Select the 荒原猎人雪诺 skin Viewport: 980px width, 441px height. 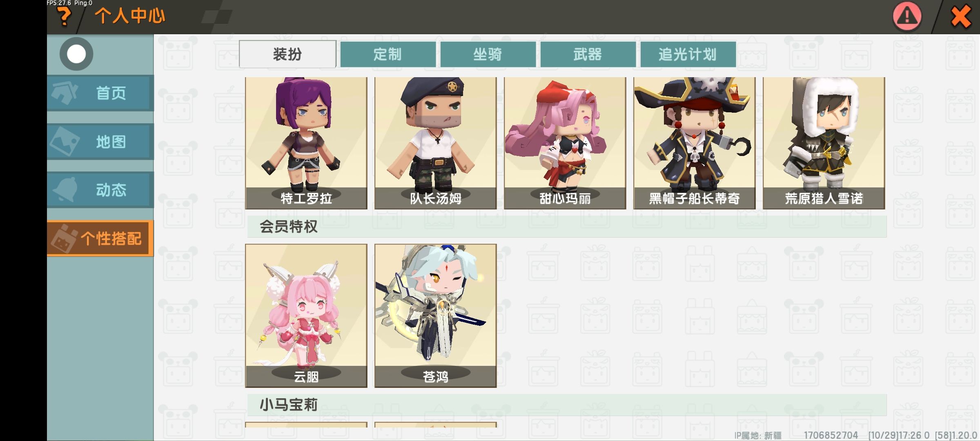[824, 143]
